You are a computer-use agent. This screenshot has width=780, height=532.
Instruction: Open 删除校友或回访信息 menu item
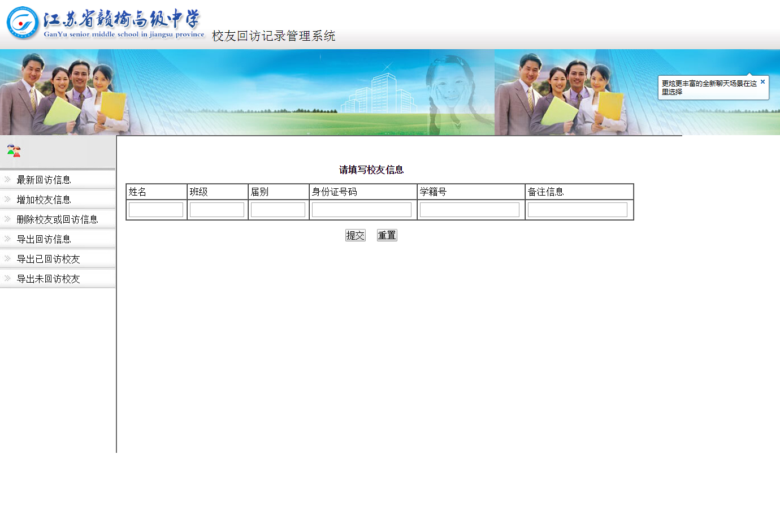[x=57, y=219]
